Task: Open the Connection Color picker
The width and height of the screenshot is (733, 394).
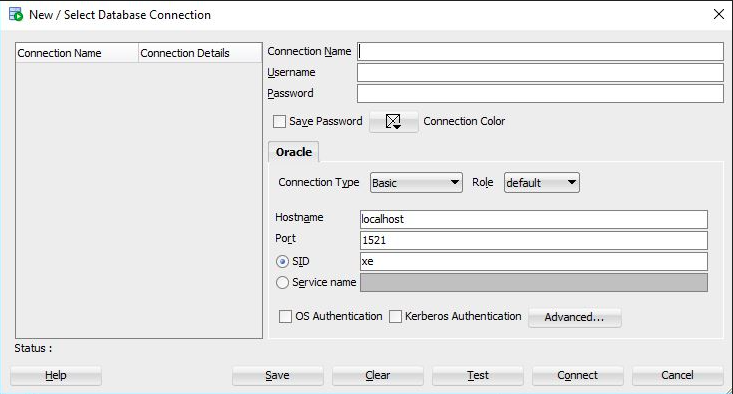Action: click(394, 122)
